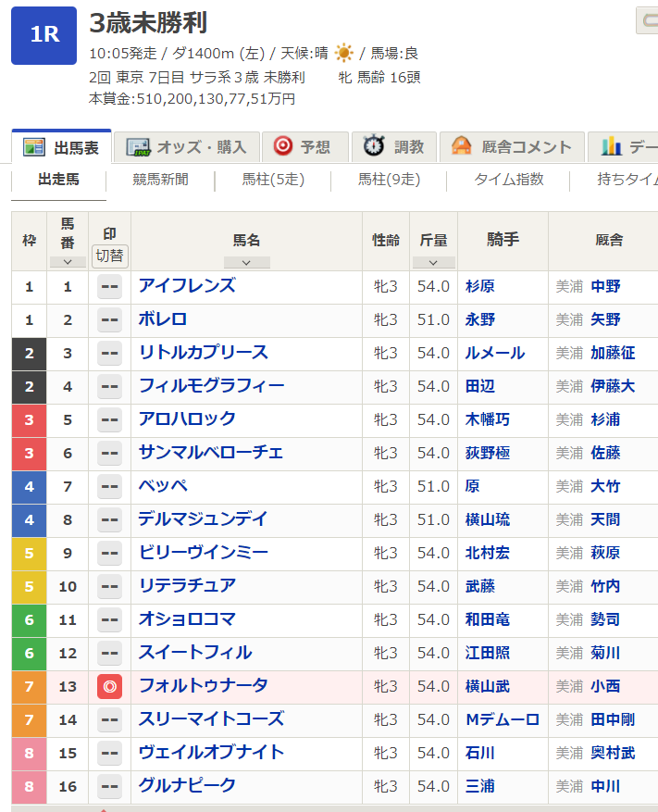Open horse page for ボレロ
This screenshot has height=812, width=658.
pos(163,319)
